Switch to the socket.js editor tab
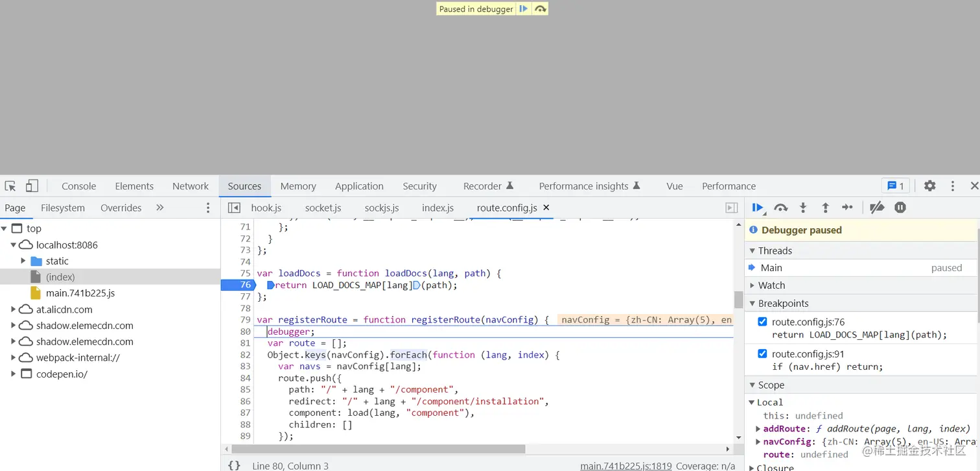This screenshot has width=980, height=471. pos(323,208)
